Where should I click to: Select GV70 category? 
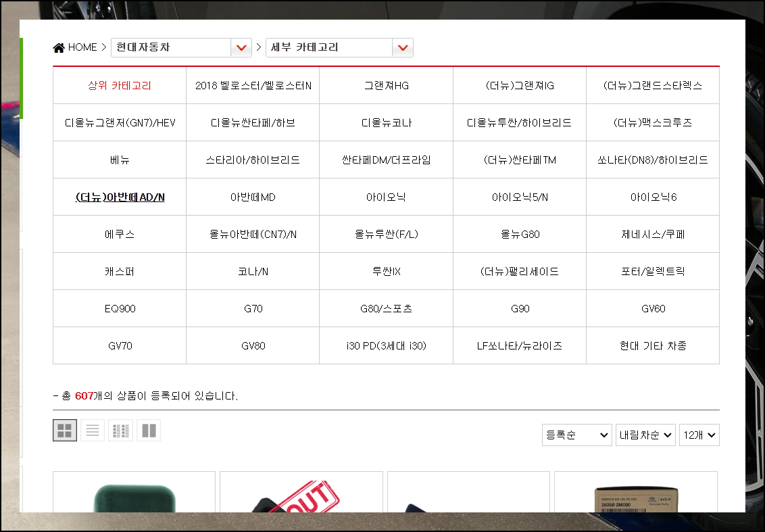click(x=120, y=345)
